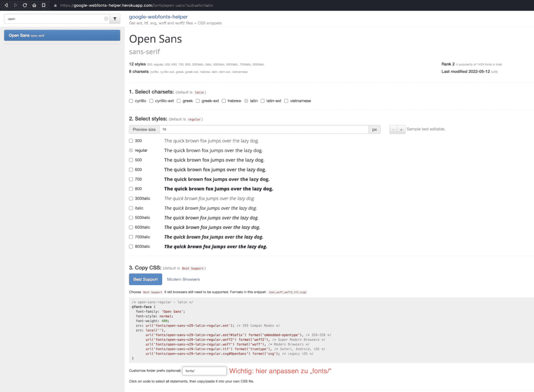Decrease preview size with minus button
534x392 pixels.
[x=393, y=129]
